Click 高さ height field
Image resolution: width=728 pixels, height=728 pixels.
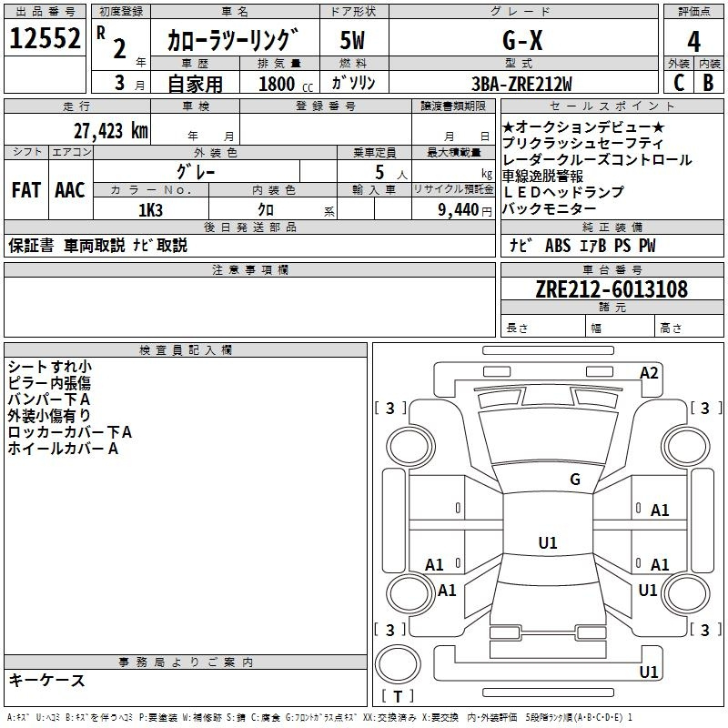(689, 328)
